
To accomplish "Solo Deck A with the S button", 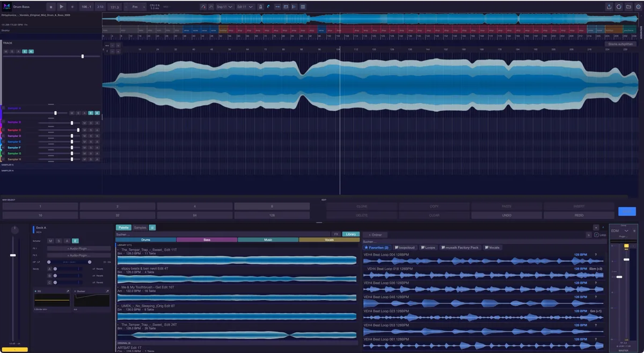I will point(58,241).
